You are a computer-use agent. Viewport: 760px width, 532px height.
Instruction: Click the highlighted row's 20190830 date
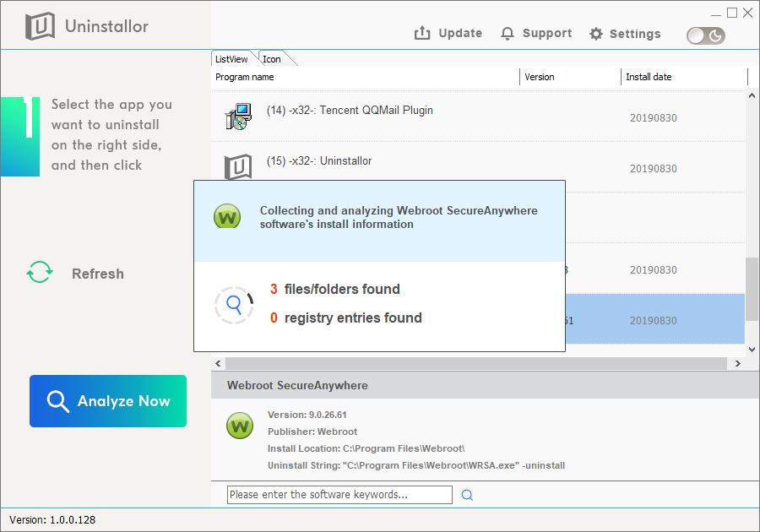[x=654, y=321]
